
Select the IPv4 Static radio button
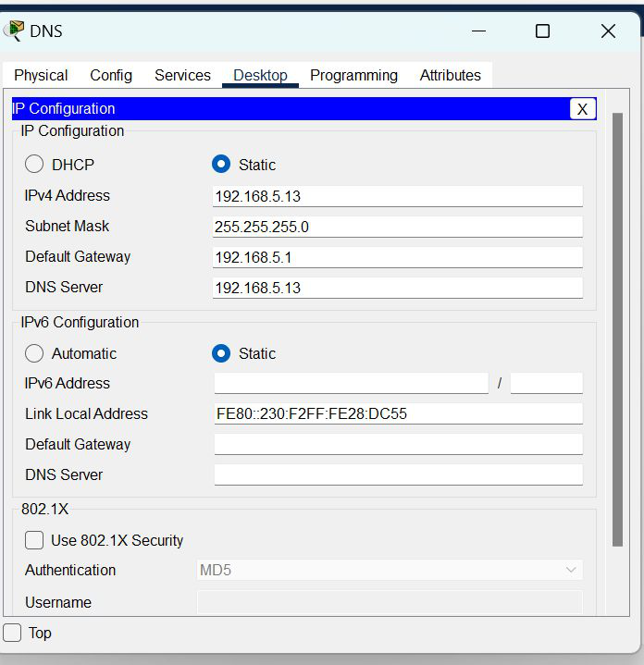pos(221,165)
